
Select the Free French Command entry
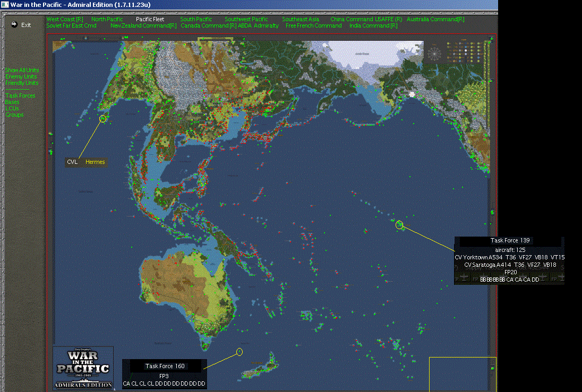pos(314,25)
